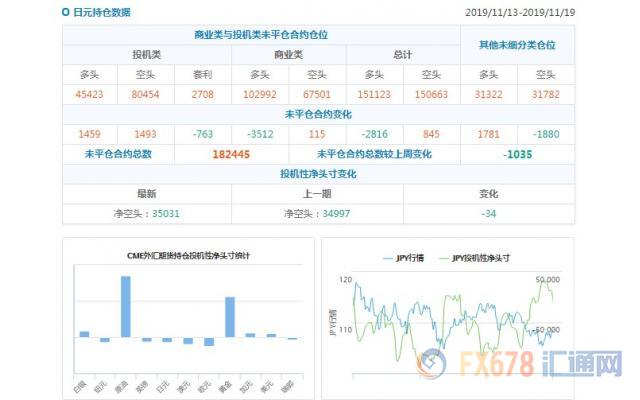
Task: Click the change value -763
Action: 203,134
